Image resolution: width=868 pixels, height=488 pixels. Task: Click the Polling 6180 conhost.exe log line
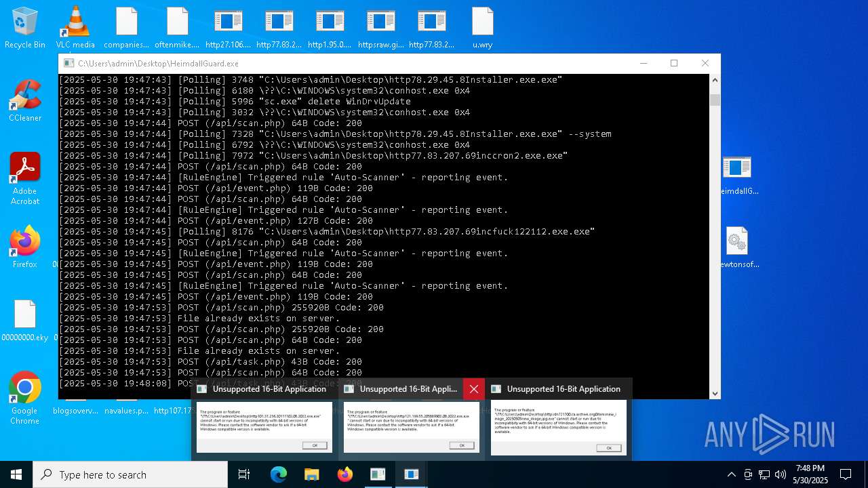pyautogui.click(x=264, y=91)
